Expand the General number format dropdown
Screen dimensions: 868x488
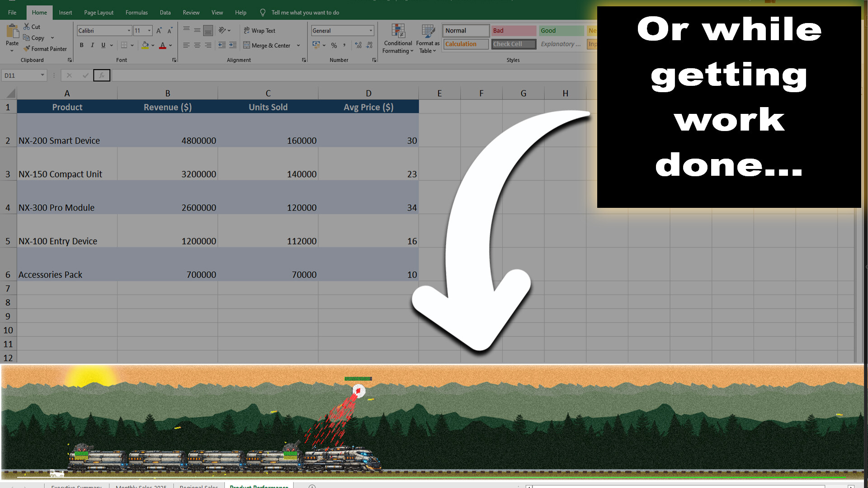371,31
